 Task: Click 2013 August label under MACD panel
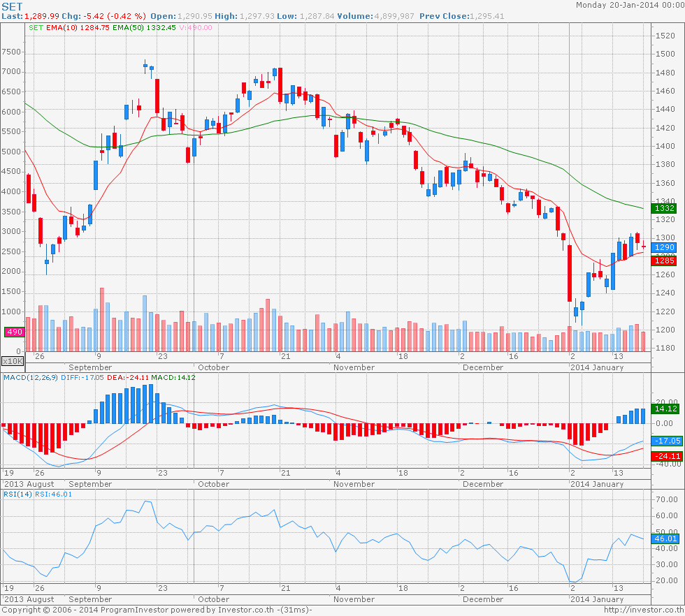29,484
